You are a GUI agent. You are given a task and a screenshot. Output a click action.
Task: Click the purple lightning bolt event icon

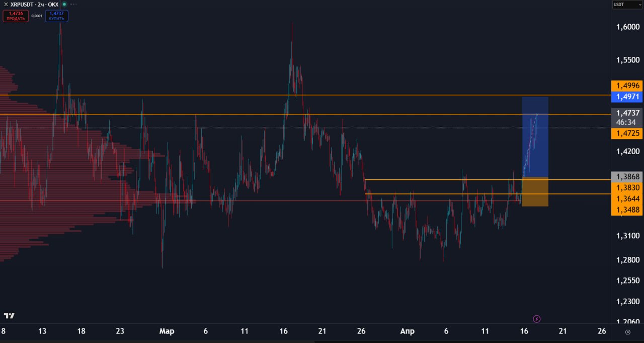point(537,319)
